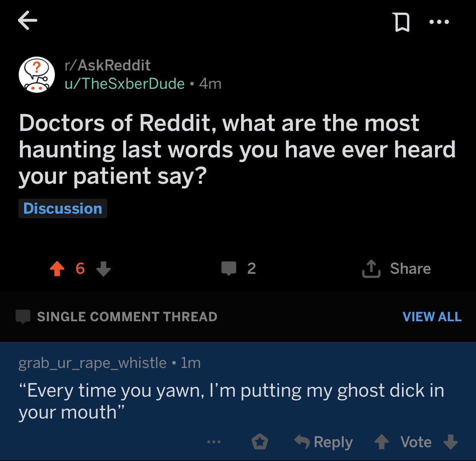
Task: Open the comment overflow menu (three dots)
Action: click(x=213, y=441)
